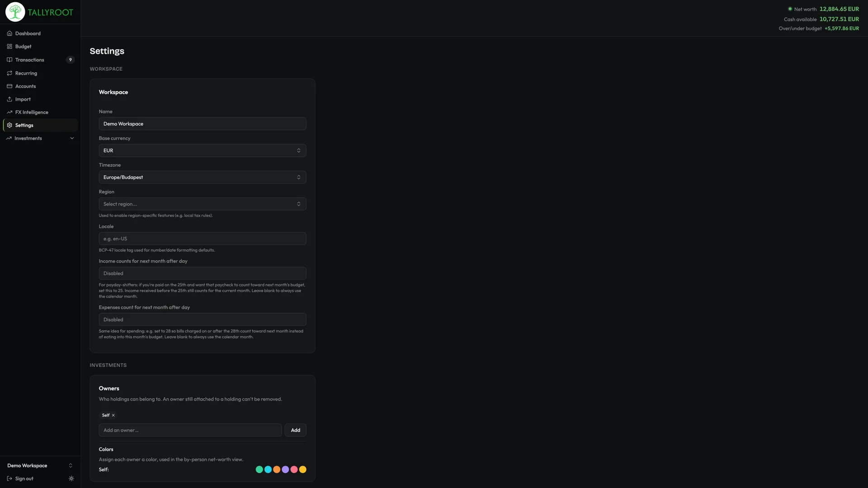Click the Investments trend icon
868x488 pixels.
tap(9, 138)
